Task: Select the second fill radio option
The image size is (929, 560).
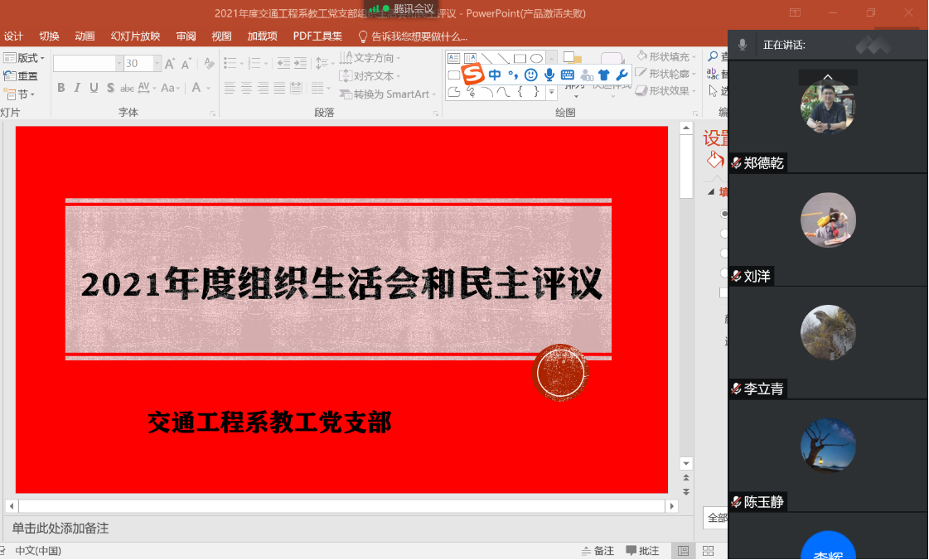Action: tap(724, 234)
